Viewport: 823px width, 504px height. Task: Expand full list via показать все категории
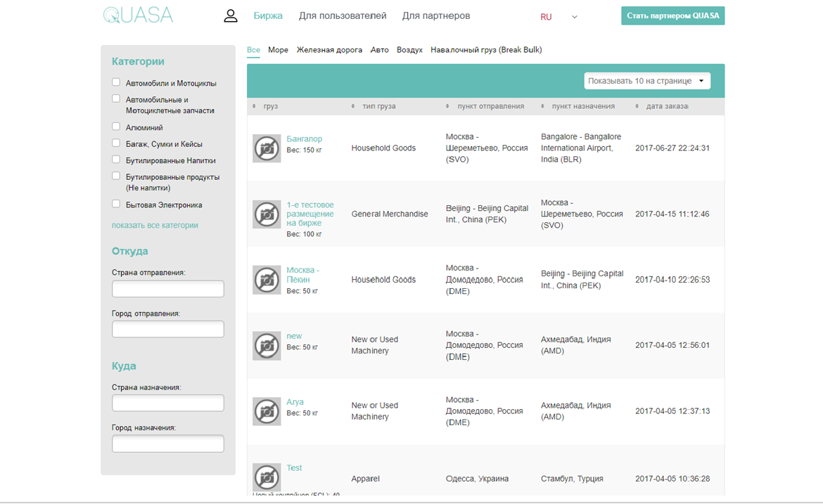point(155,226)
